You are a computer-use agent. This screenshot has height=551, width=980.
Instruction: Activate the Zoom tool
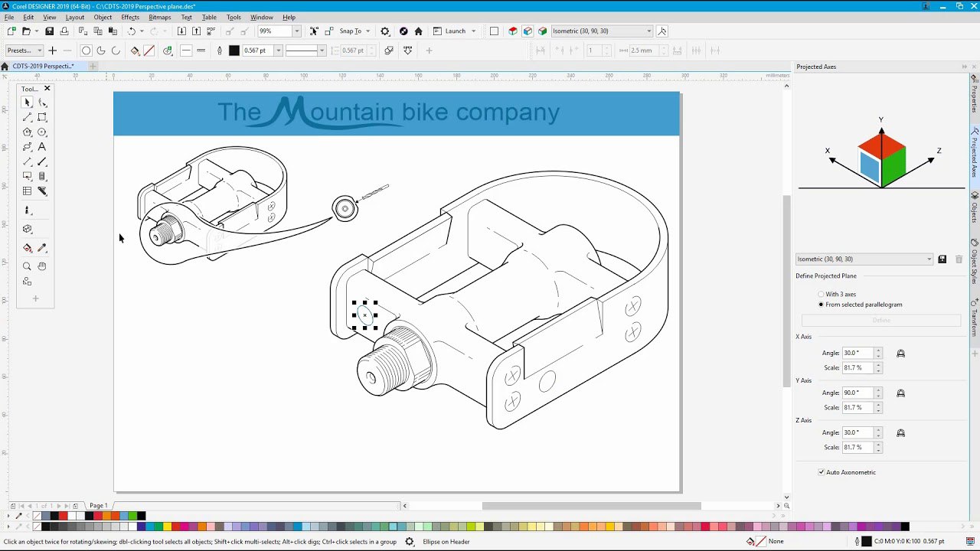pos(28,266)
